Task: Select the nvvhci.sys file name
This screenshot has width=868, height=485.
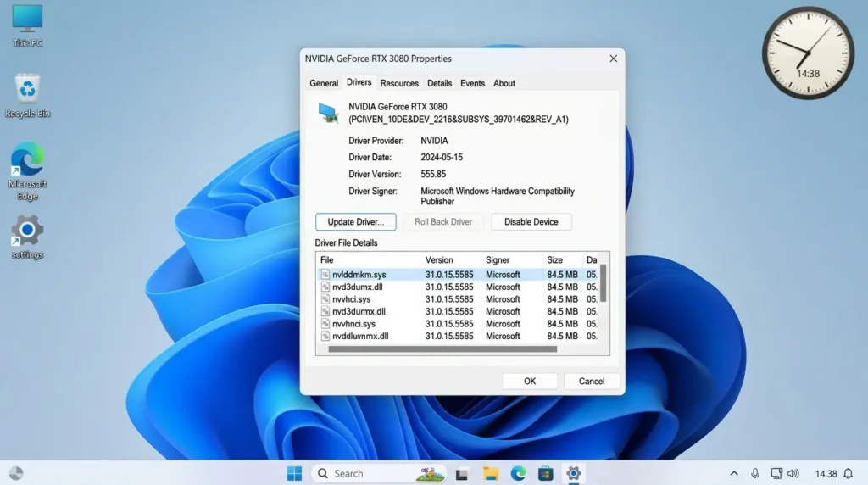Action: click(x=352, y=299)
